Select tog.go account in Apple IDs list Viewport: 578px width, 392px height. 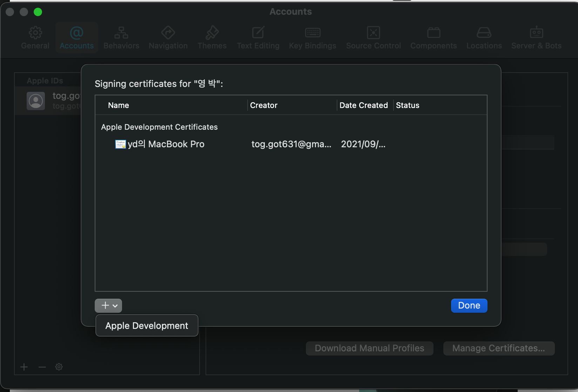click(48, 101)
